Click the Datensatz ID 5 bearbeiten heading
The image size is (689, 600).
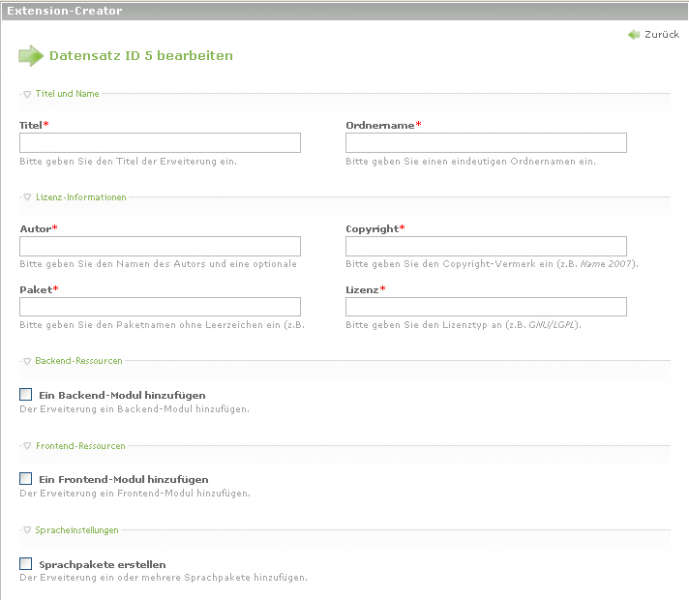(x=141, y=56)
